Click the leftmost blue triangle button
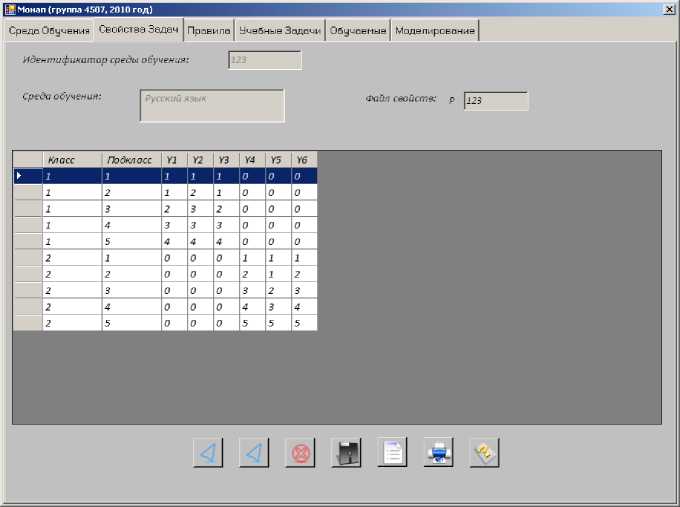Screen dimensions: 680x507 (x=208, y=453)
